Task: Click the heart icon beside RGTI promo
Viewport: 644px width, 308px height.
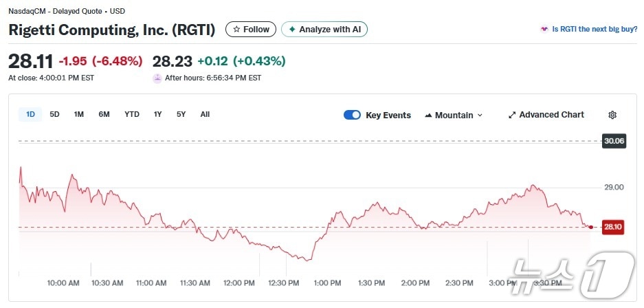Action: click(544, 30)
